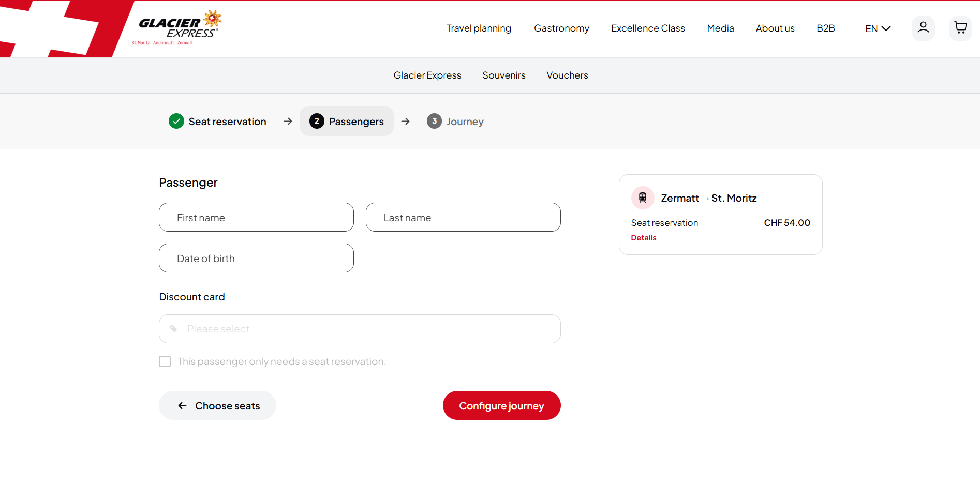
Task: Show the seat reservation Details link
Action: click(x=643, y=238)
